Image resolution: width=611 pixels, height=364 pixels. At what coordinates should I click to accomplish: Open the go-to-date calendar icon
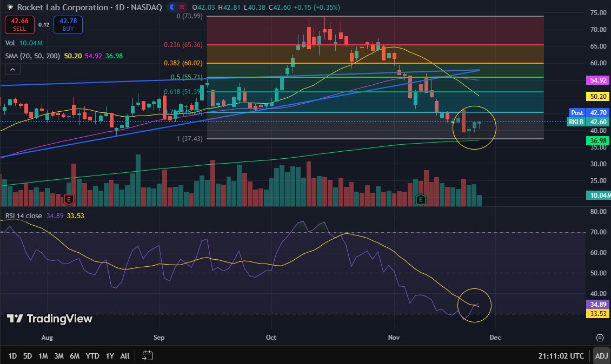(147, 355)
